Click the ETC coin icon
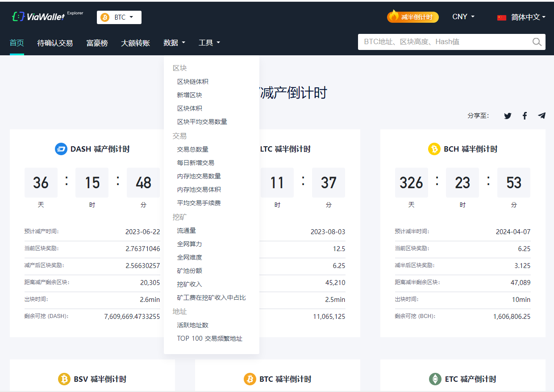 coord(435,379)
